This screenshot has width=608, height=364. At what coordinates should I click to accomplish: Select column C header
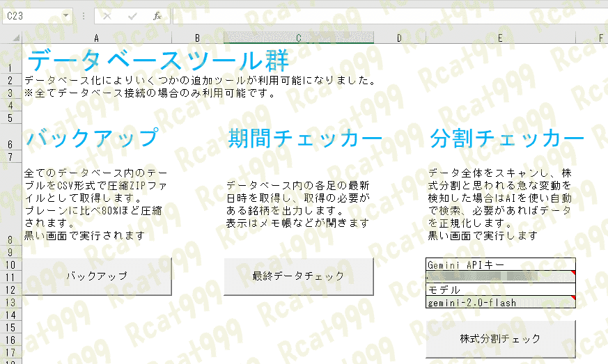point(299,38)
